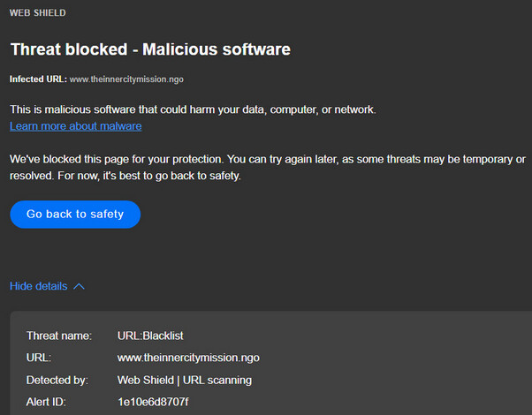Select the infected URL address below the heading
Image resolution: width=532 pixels, height=415 pixels.
(x=129, y=79)
